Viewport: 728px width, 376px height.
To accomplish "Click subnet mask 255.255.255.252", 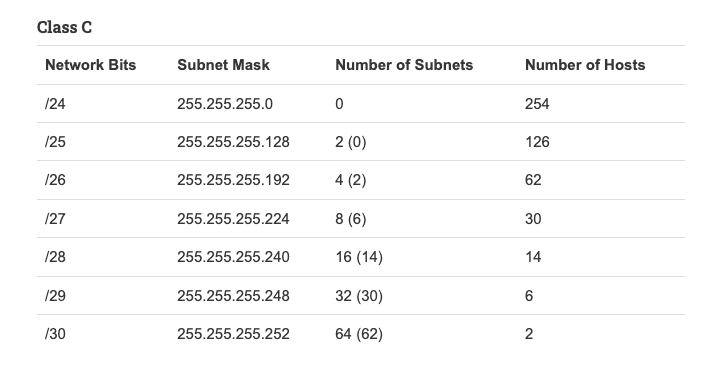I will [x=233, y=334].
